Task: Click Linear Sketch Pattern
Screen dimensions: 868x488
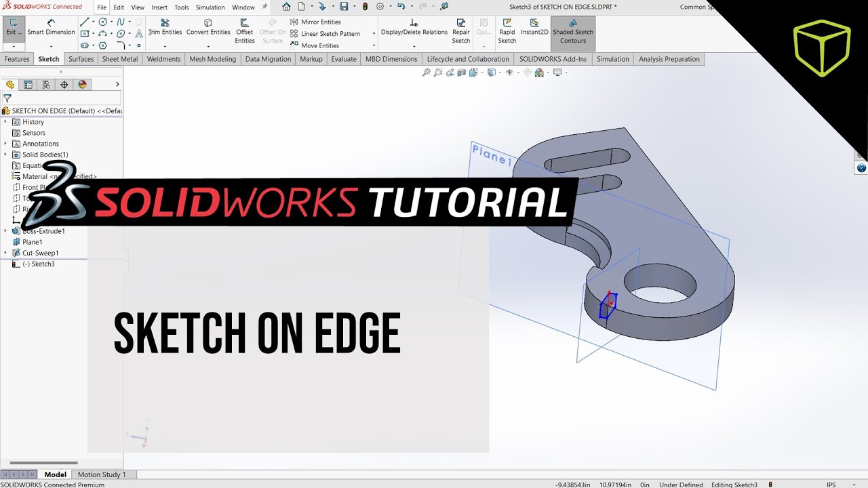Action: pos(325,33)
